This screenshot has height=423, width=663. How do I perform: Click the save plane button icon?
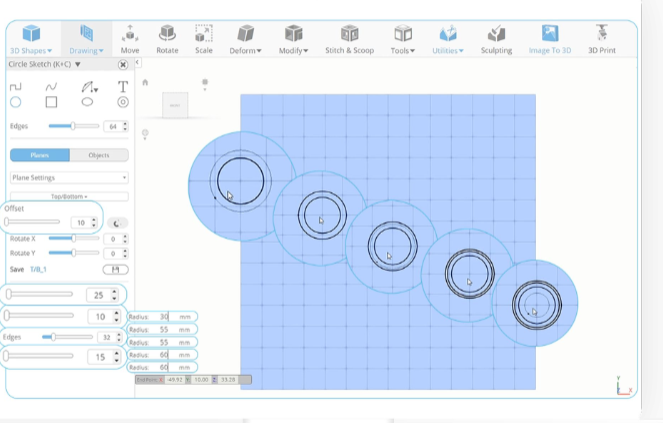point(115,269)
